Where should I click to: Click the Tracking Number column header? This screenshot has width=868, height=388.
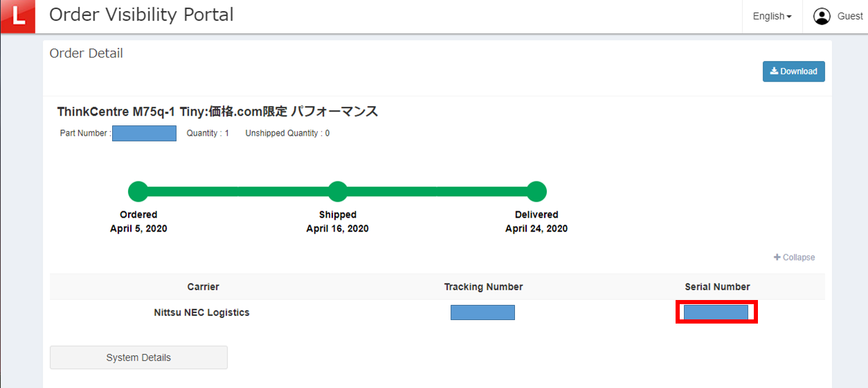click(x=483, y=287)
